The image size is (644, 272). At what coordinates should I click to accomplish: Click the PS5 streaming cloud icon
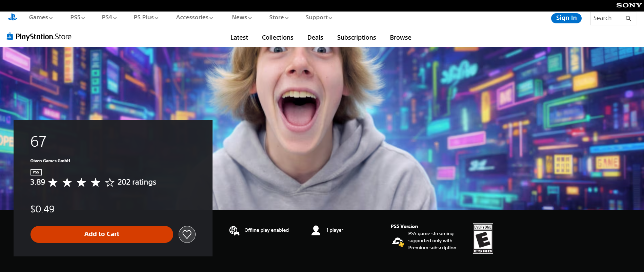(398, 242)
